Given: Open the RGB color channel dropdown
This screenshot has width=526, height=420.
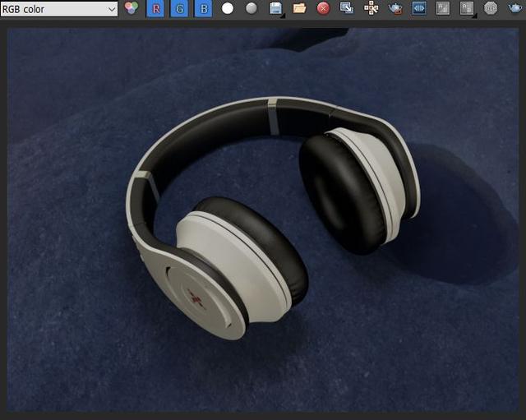Looking at the screenshot, I should [x=59, y=9].
